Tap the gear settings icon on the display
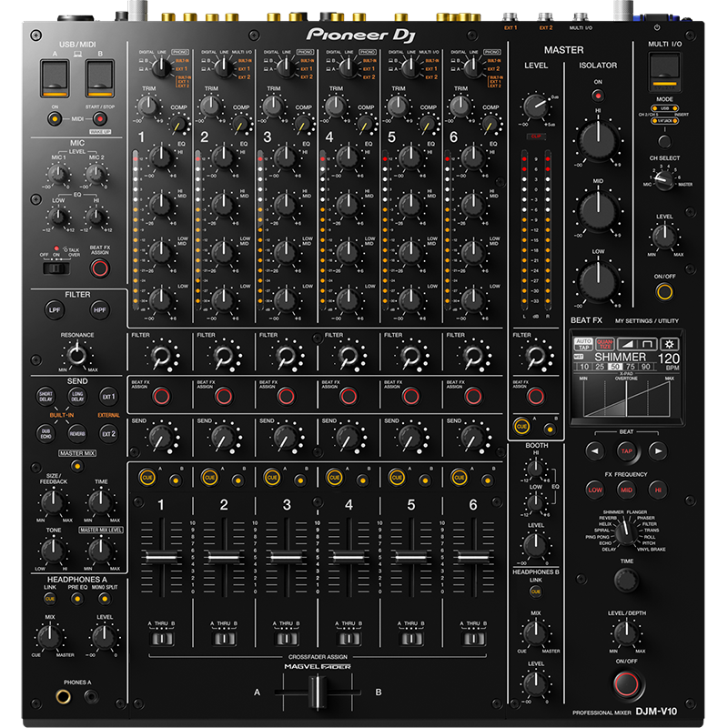728x728 pixels. click(x=669, y=344)
